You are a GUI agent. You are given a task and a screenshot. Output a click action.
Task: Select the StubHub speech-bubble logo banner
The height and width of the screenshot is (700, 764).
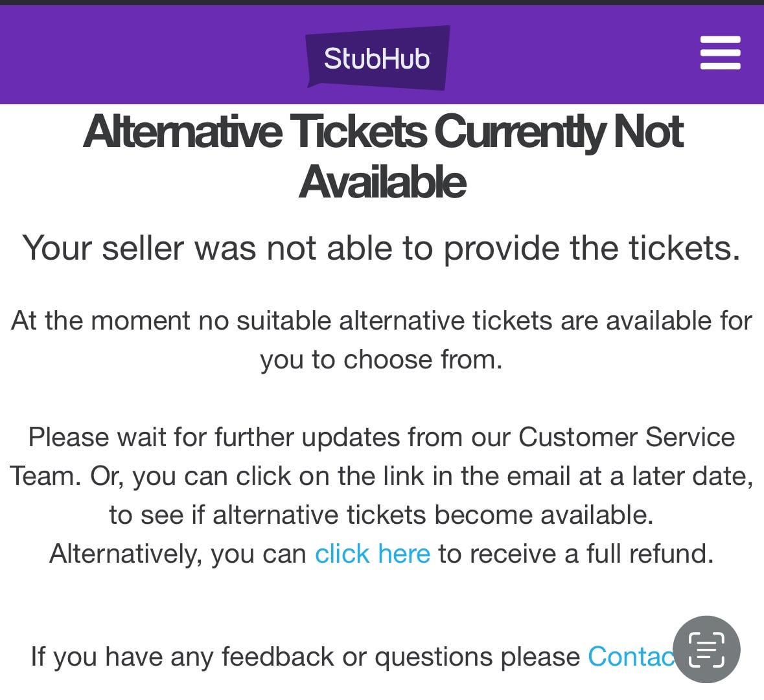[x=376, y=57]
